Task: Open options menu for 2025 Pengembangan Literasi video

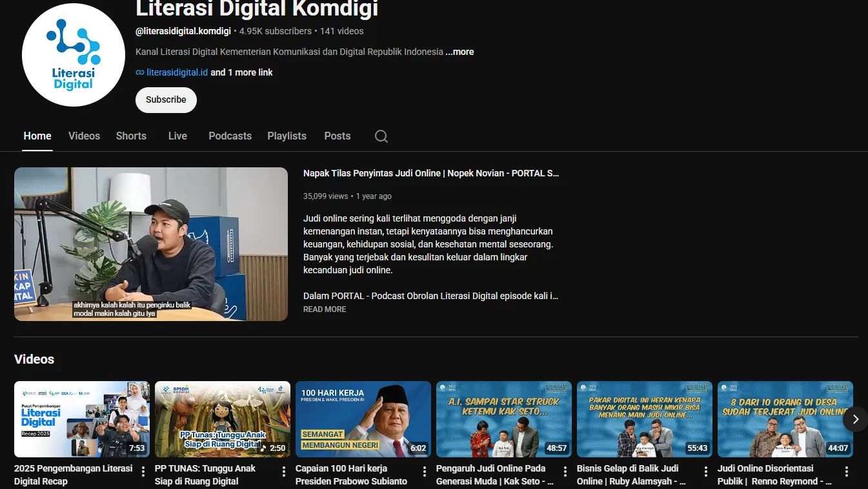Action: (143, 472)
